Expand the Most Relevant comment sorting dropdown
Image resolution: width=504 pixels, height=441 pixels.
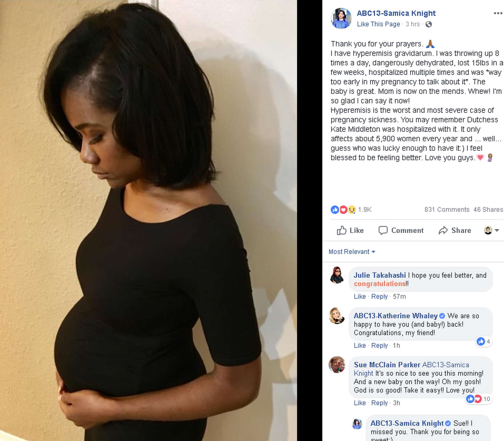(352, 252)
